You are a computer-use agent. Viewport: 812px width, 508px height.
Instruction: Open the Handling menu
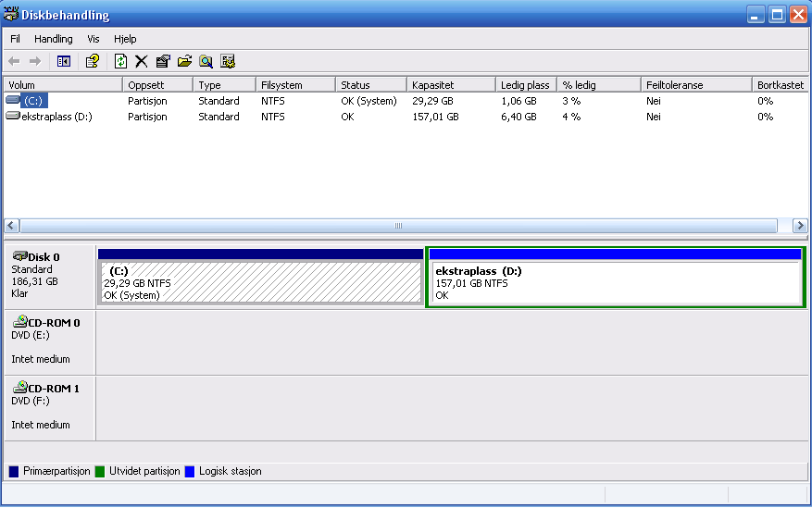(54, 39)
